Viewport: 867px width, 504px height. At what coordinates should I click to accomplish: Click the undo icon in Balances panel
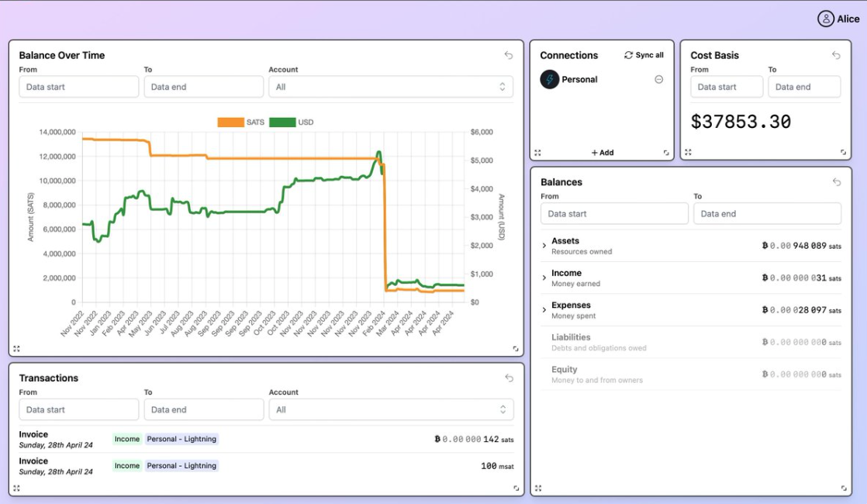coord(837,182)
